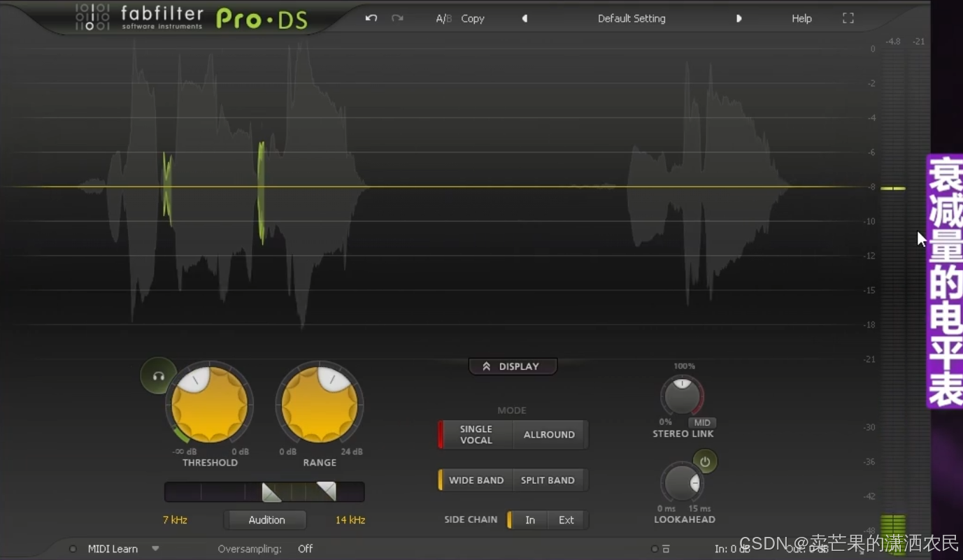Screen dimensions: 963x560
Task: Click the RANGE label
Action: click(320, 463)
